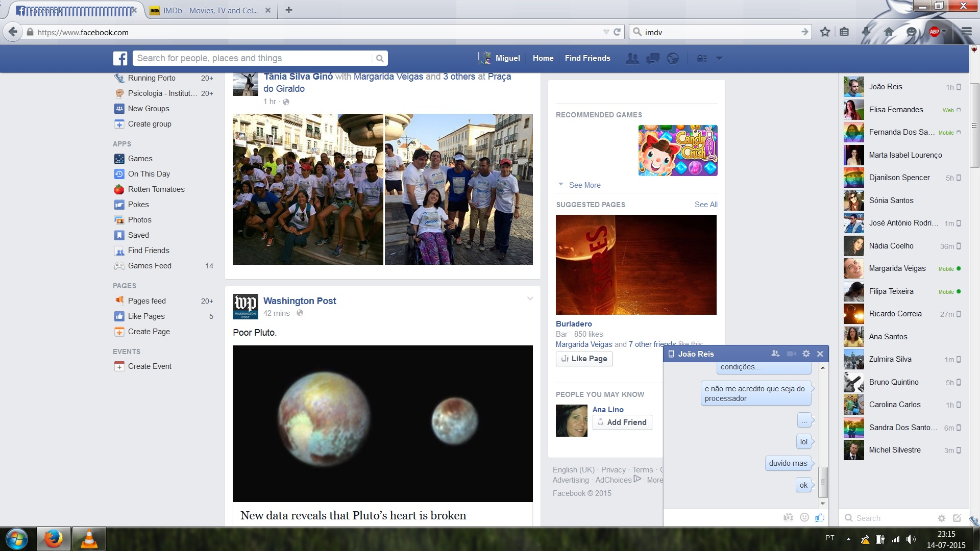Screen dimensions: 980x551
Task: Click the Like Page button for Burladero
Action: point(584,359)
